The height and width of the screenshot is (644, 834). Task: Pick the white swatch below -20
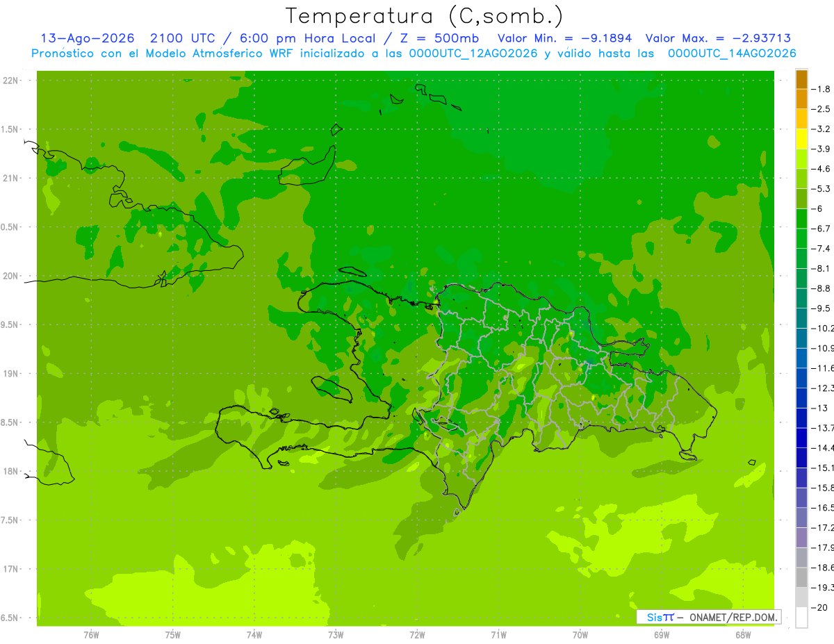(x=802, y=617)
